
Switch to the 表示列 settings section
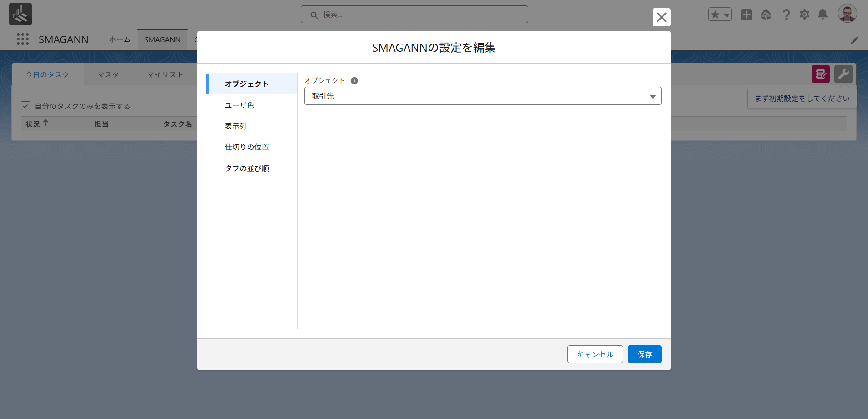pos(236,126)
